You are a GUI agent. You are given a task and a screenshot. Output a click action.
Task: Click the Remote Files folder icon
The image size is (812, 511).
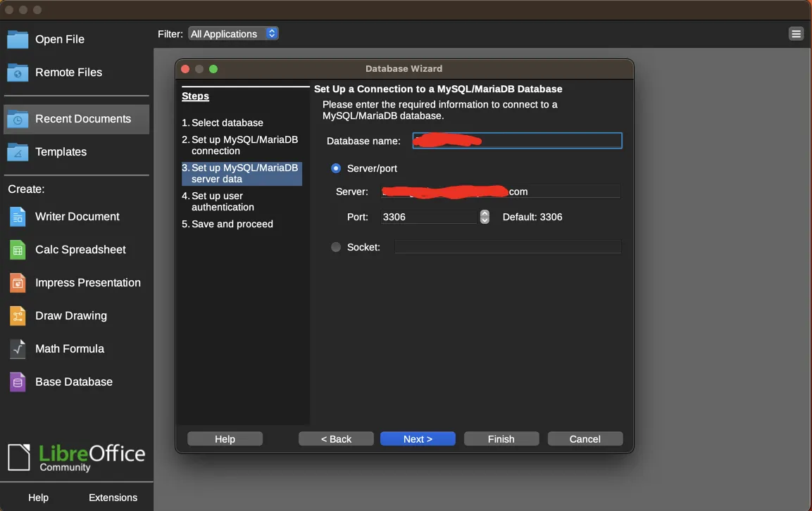point(18,72)
